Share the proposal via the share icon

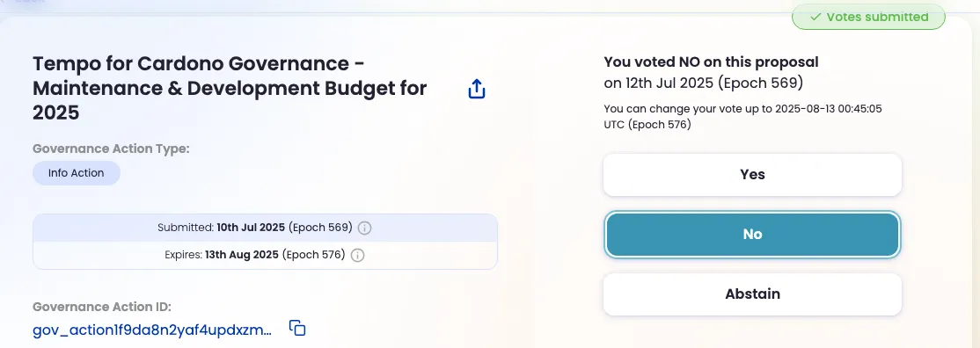pyautogui.click(x=476, y=89)
